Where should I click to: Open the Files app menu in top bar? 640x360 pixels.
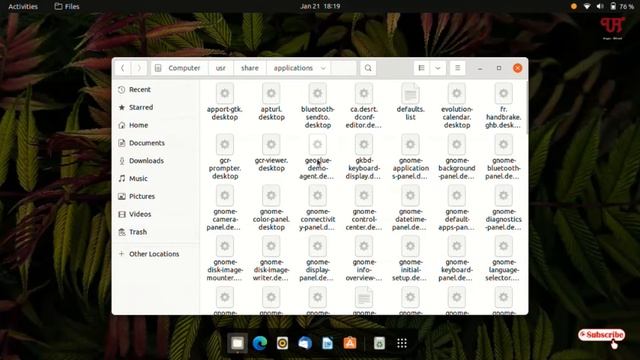click(67, 7)
